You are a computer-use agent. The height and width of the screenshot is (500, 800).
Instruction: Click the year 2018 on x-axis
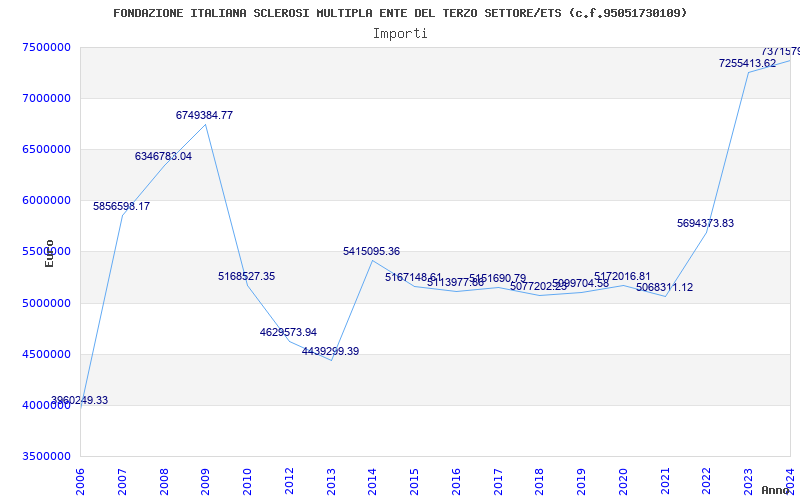coord(540,482)
